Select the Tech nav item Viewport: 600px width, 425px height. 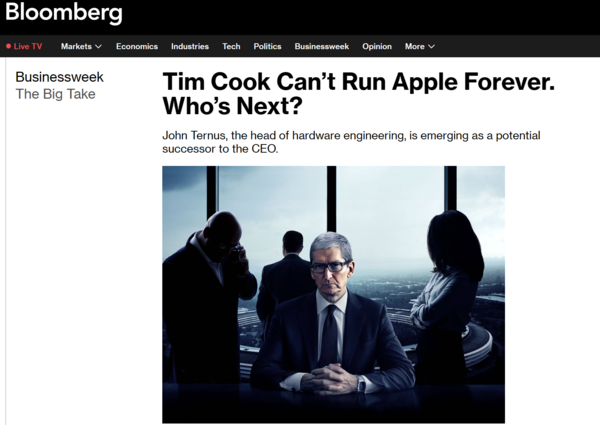point(231,46)
